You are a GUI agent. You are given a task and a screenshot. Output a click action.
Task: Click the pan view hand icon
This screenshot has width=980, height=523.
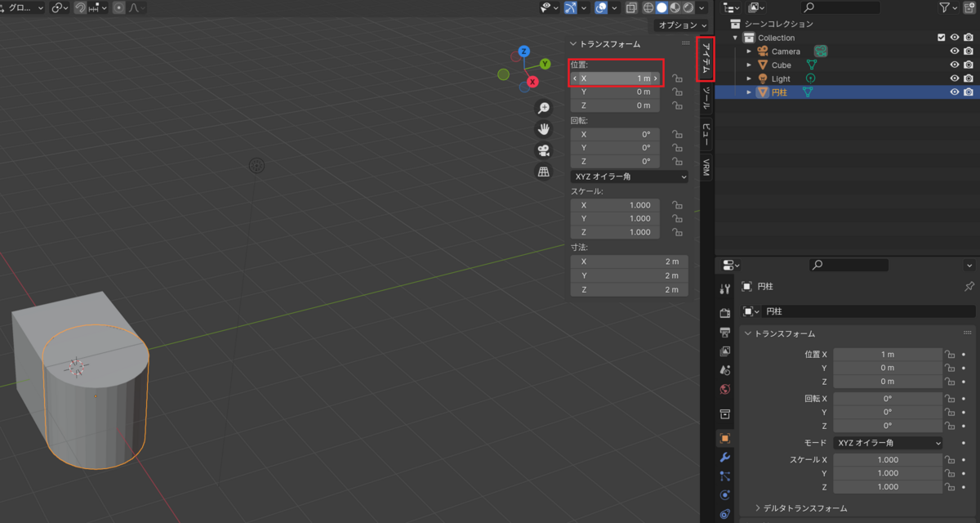(x=543, y=129)
